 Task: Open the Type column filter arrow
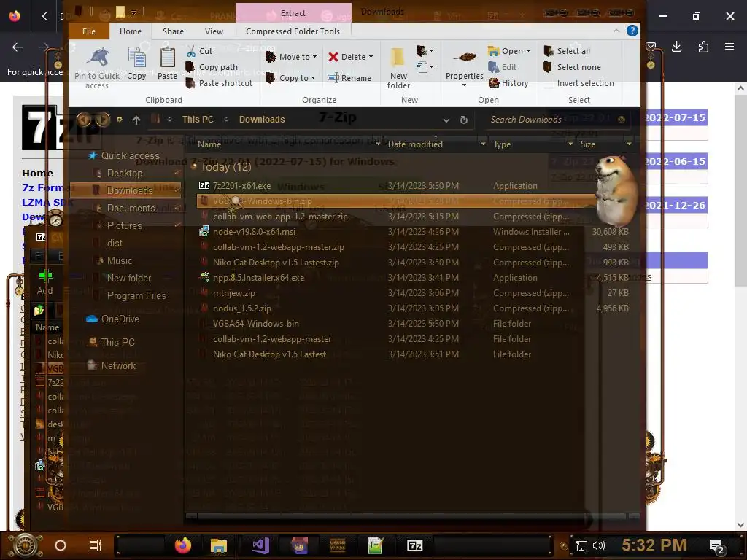570,144
